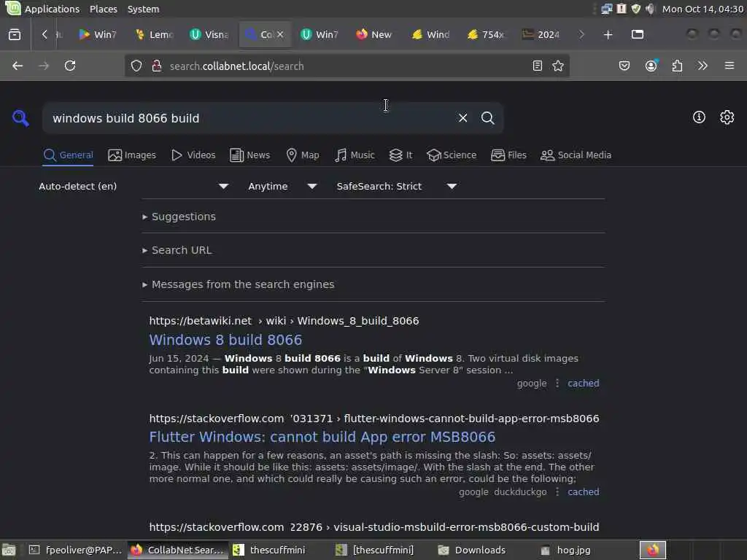
Task: Switch to the Visna browser tab
Action: point(209,34)
